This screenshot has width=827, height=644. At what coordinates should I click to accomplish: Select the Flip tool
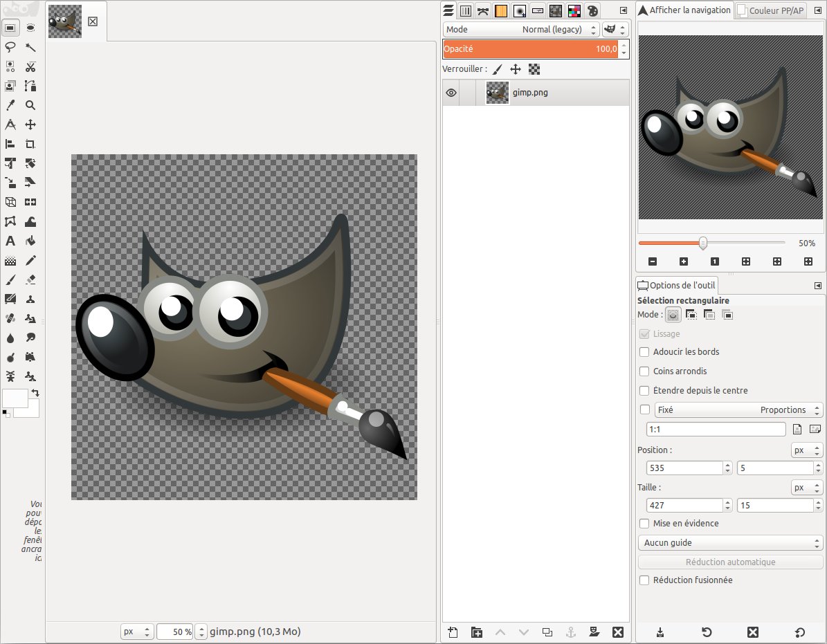[x=30, y=202]
